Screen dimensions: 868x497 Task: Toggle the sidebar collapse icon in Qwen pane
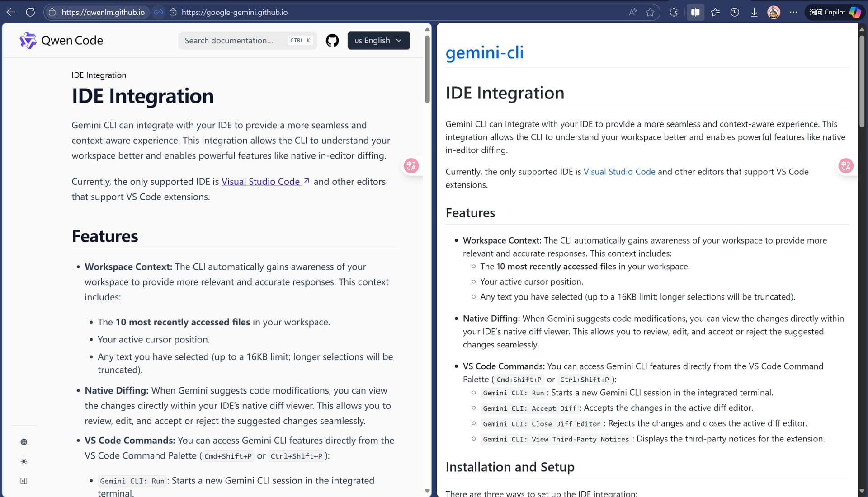tap(24, 481)
